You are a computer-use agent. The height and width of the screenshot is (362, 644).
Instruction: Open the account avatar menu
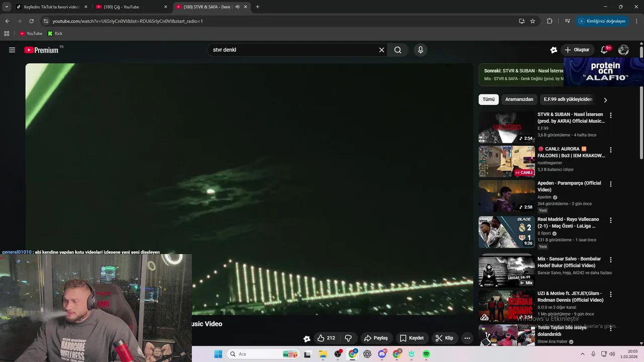623,50
